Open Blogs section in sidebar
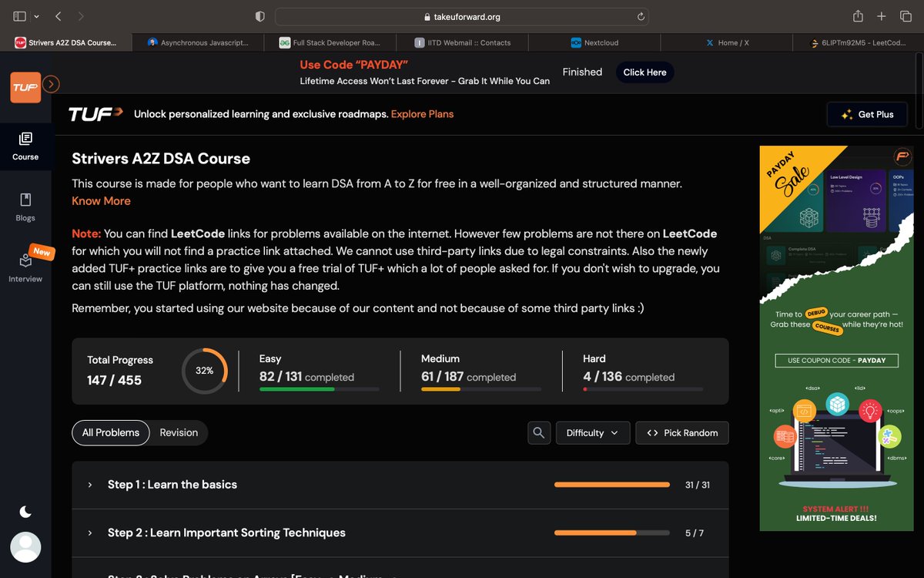The width and height of the screenshot is (924, 578). [x=25, y=207]
